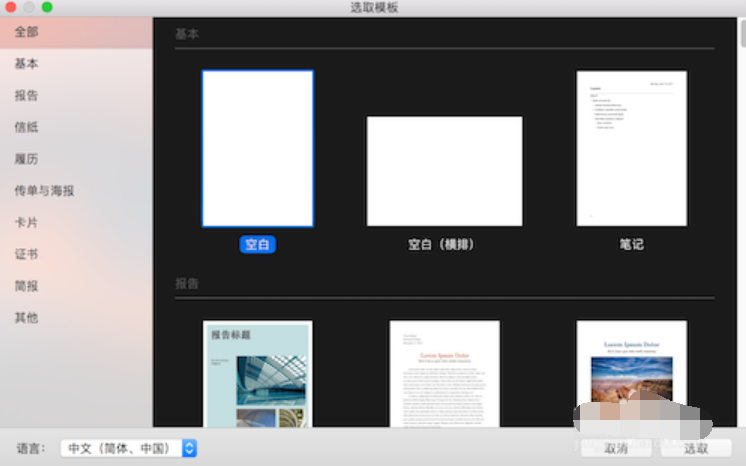Open 卡片 category in sidebar
Viewport: 746px width, 466px height.
coord(27,223)
